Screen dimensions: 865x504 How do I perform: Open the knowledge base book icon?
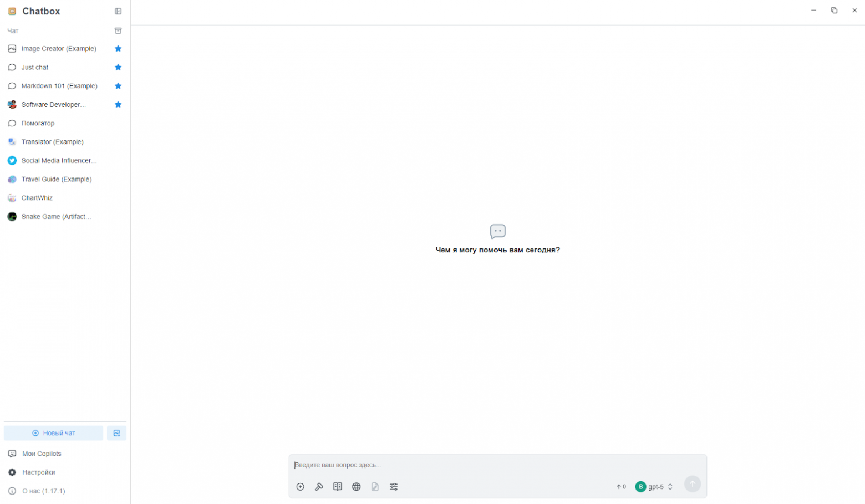[x=338, y=487]
